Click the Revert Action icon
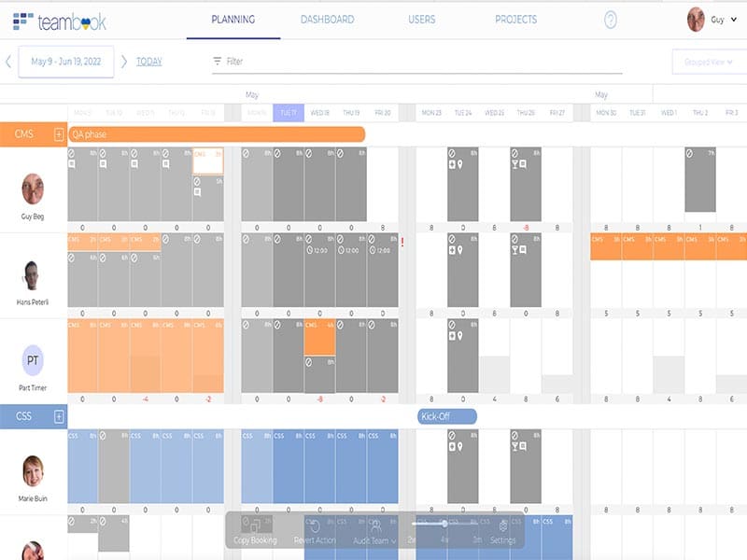747x560 pixels. 315,527
